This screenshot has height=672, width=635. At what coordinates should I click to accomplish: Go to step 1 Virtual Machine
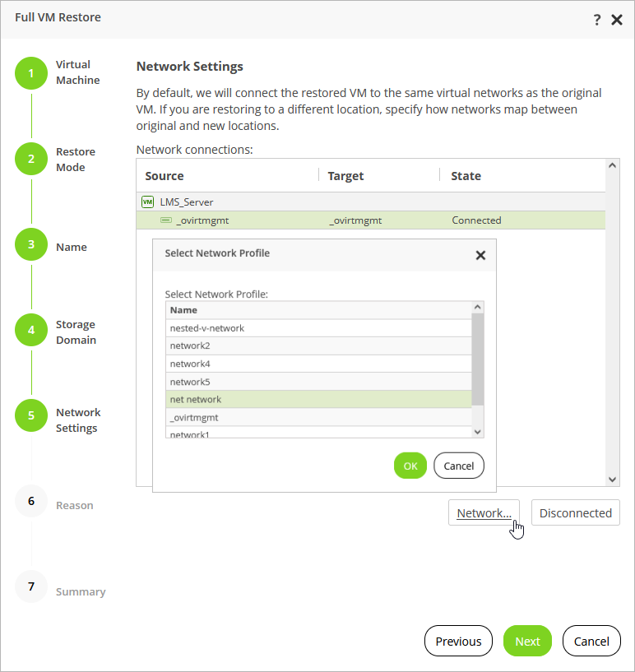[31, 72]
